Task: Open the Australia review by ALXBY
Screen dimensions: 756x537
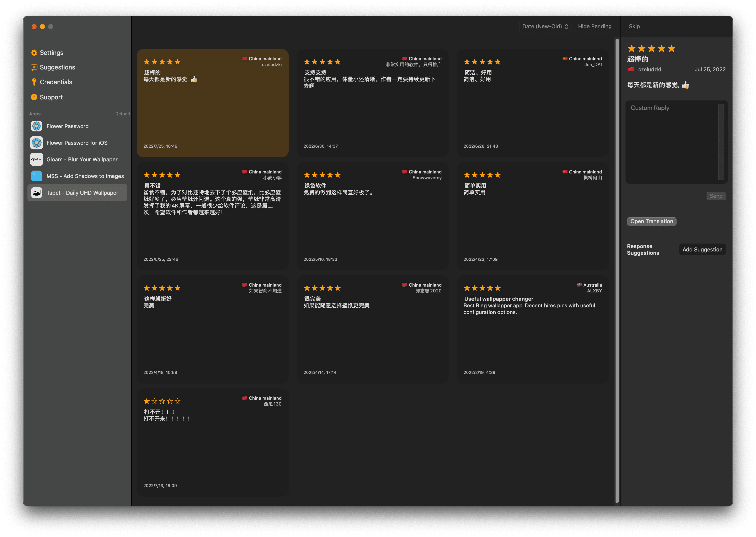Action: click(x=532, y=329)
